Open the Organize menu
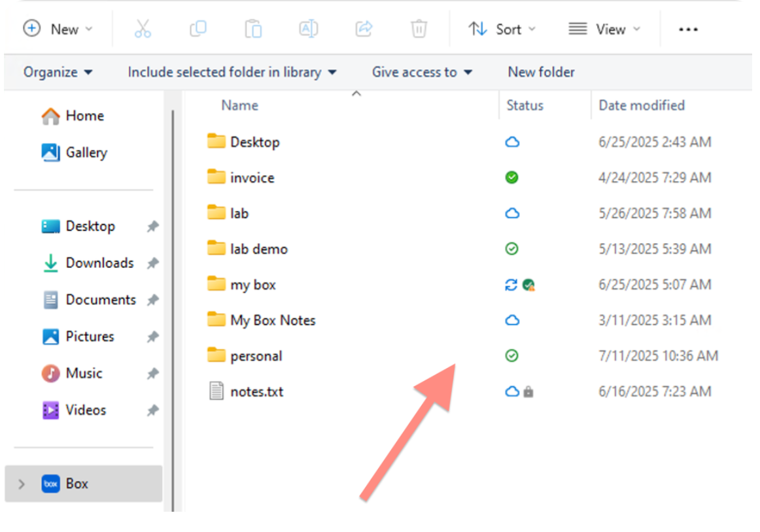Viewport: 760px width, 532px height. [x=58, y=72]
